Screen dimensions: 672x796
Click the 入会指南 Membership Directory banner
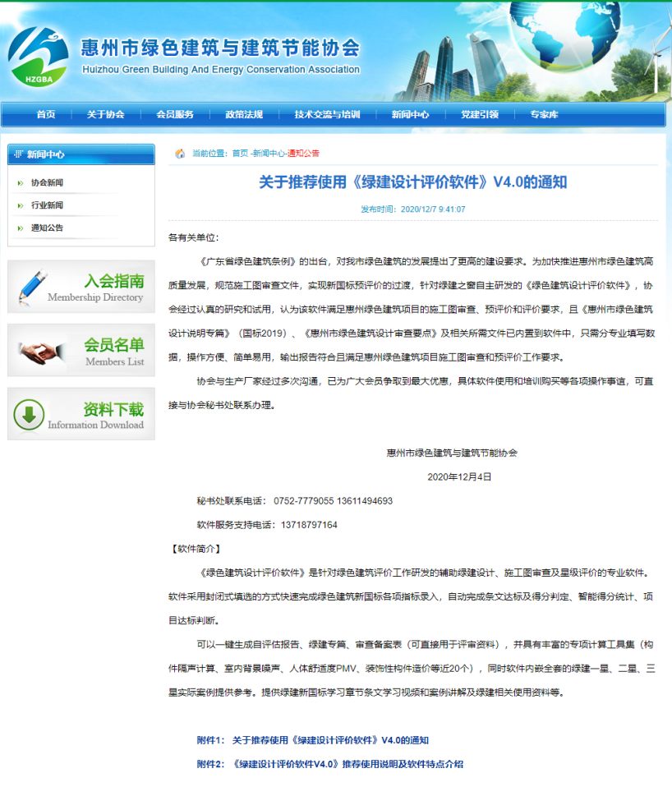point(81,287)
